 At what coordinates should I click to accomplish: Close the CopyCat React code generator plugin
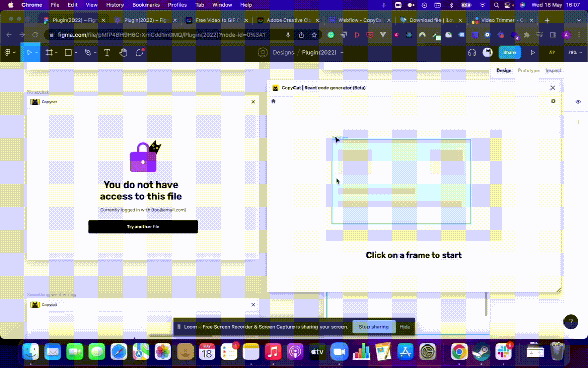tap(553, 88)
